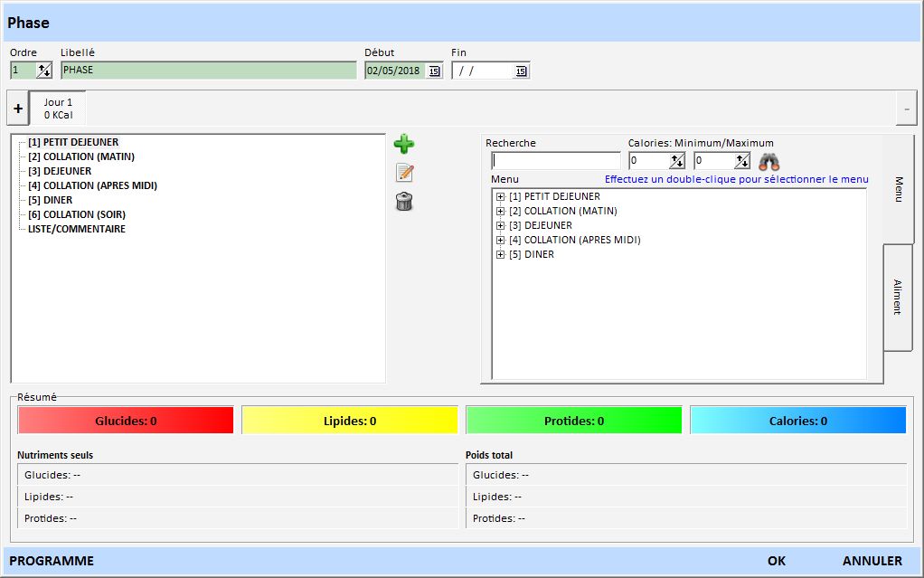Screen dimensions: 924x578
Task: Remove day using the minus button
Action: tap(906, 109)
